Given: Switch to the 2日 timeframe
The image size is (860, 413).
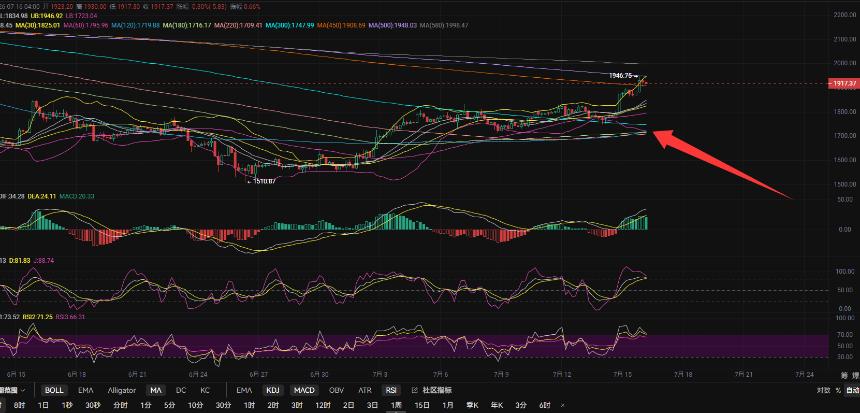Looking at the screenshot, I should tap(348, 405).
